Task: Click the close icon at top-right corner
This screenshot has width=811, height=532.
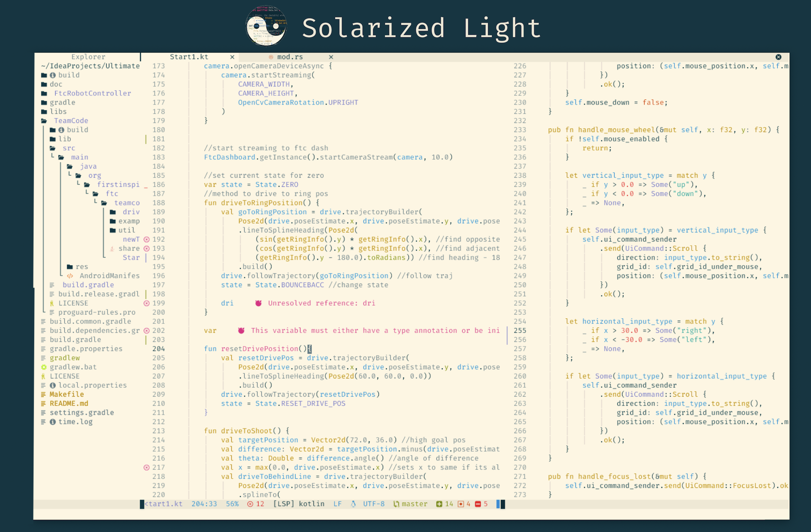Action: [779, 57]
